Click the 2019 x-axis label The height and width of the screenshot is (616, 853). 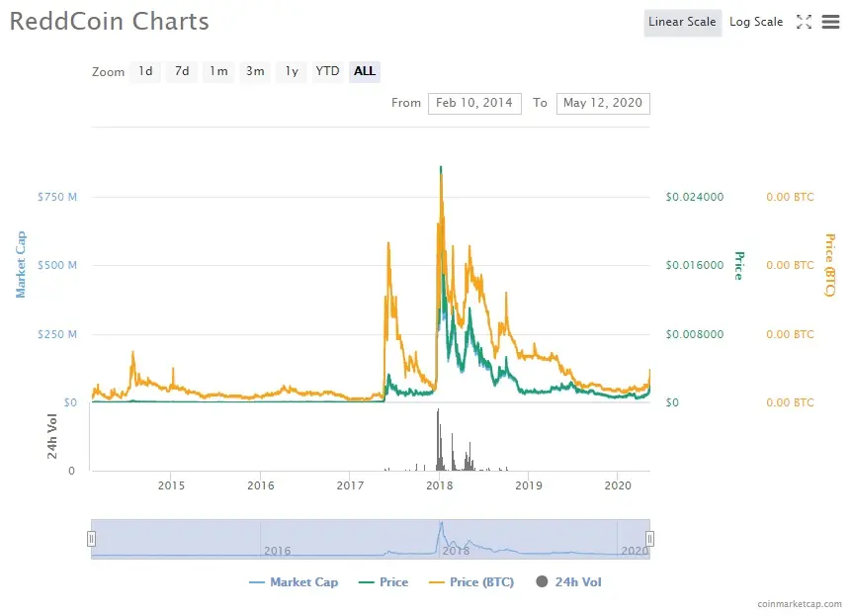[x=529, y=485]
